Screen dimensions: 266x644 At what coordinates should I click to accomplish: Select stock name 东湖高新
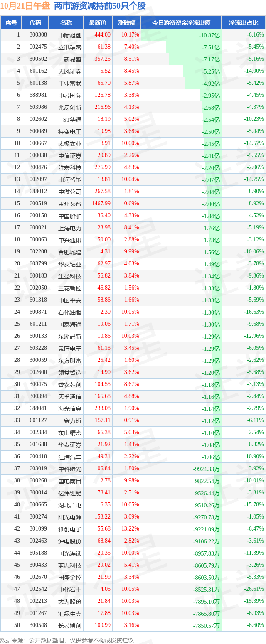(70, 336)
